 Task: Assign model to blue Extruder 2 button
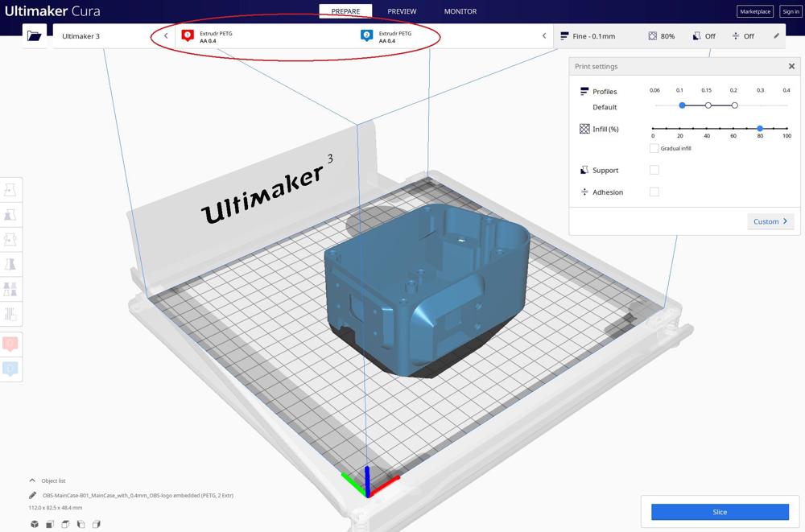[10, 369]
